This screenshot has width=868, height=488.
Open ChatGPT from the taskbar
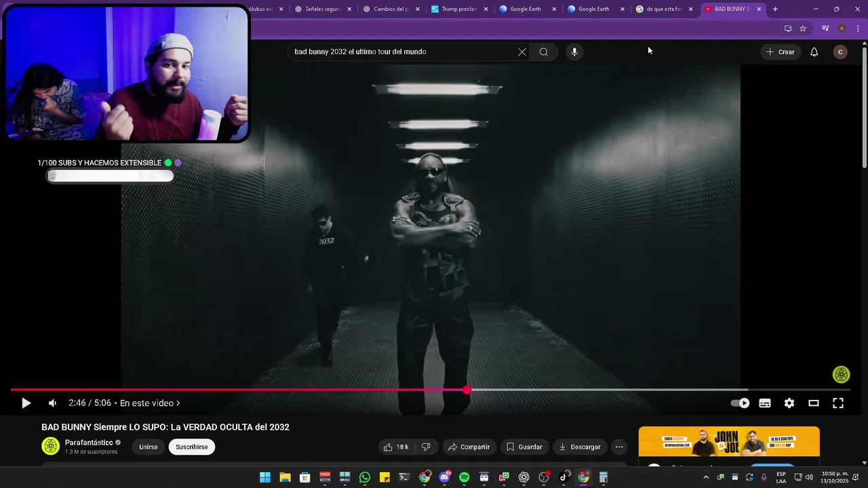[x=524, y=478]
